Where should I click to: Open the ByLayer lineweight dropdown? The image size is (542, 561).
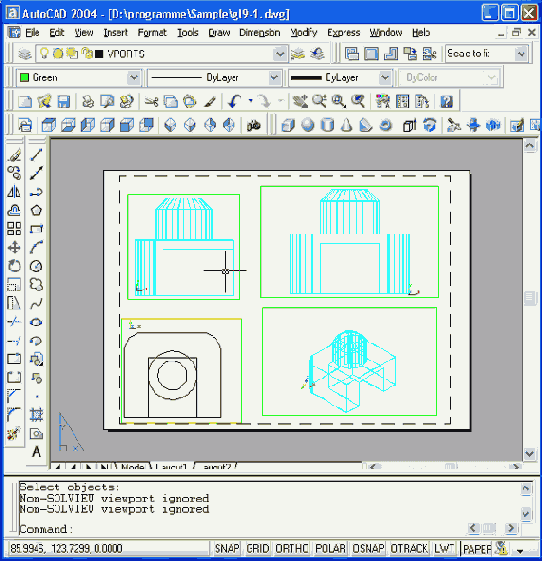(385, 78)
